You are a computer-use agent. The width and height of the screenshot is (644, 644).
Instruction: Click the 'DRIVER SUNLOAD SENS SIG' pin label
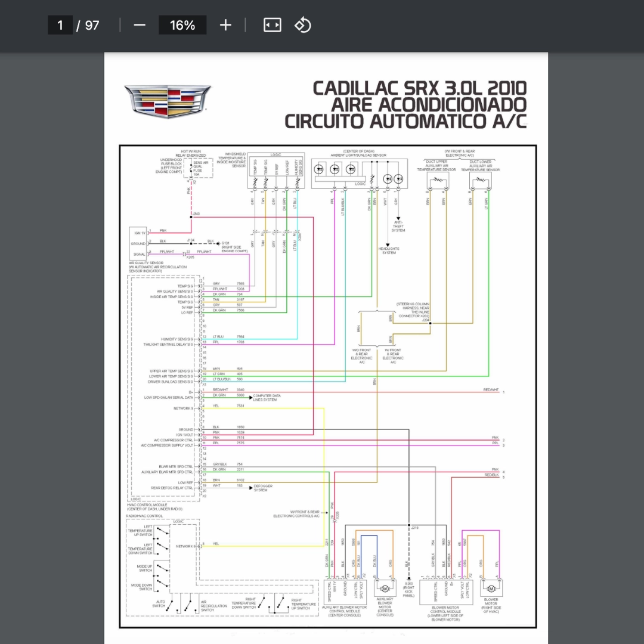[171, 382]
